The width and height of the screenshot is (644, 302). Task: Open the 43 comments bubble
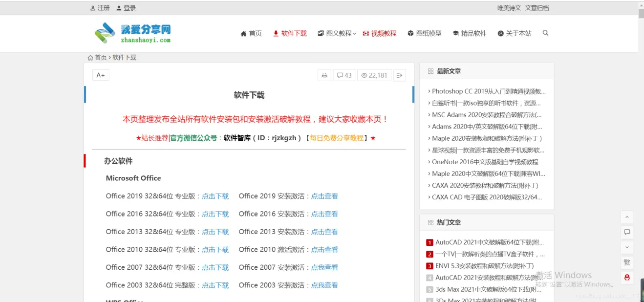click(344, 75)
